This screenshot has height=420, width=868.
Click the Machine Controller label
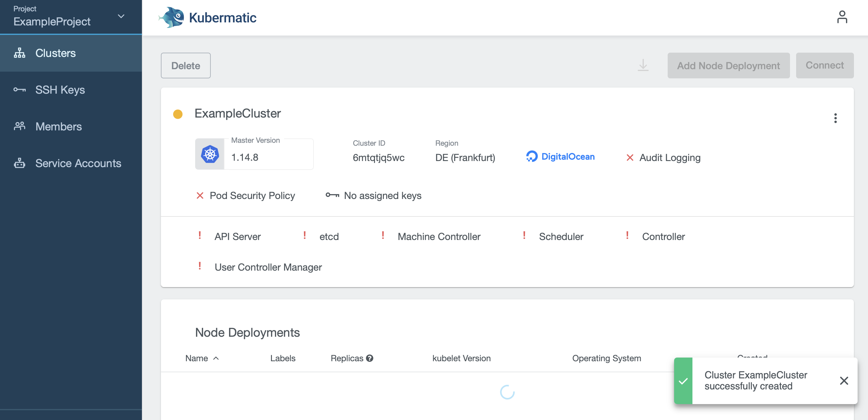tap(439, 237)
